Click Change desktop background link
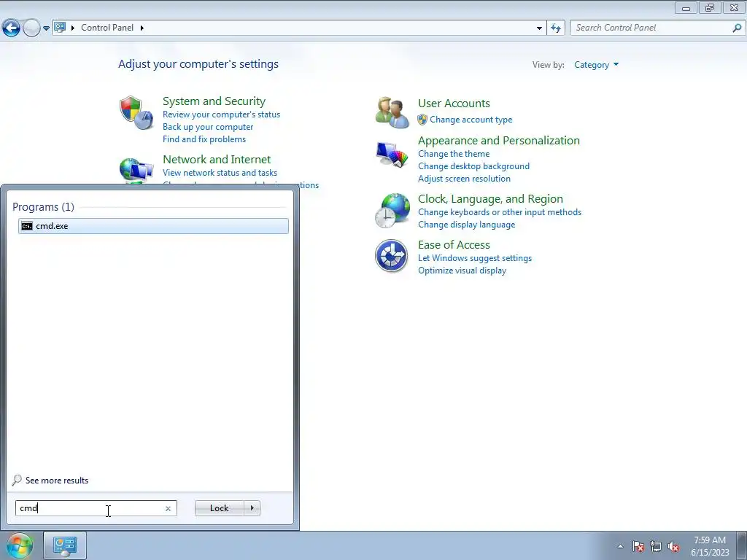The width and height of the screenshot is (747, 560). pos(474,166)
